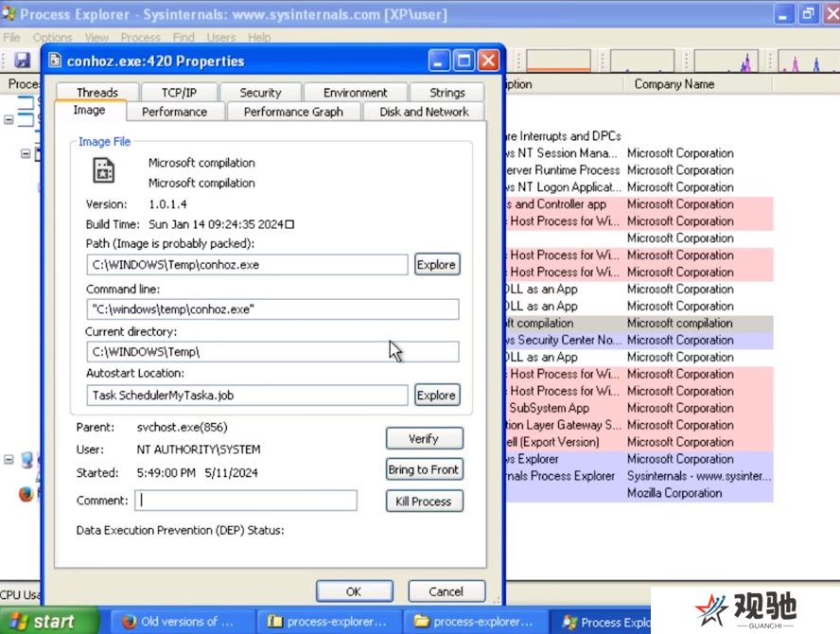Click the Verify button

[425, 438]
